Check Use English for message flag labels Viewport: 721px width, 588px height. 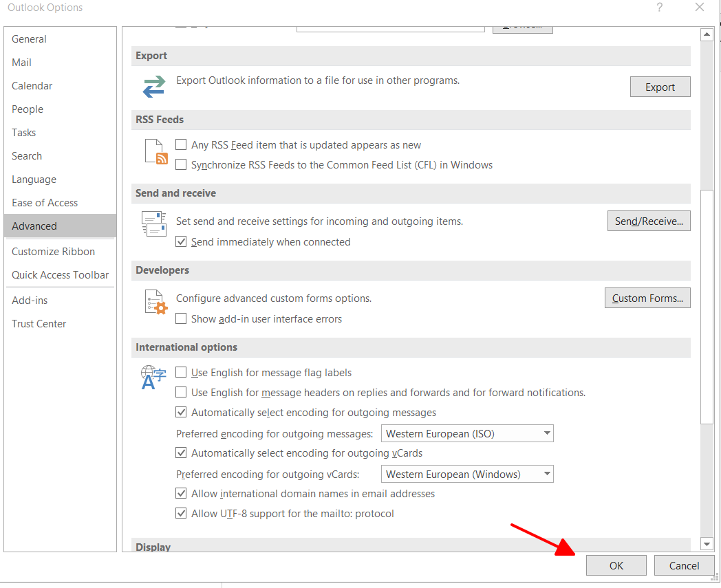[x=181, y=372]
